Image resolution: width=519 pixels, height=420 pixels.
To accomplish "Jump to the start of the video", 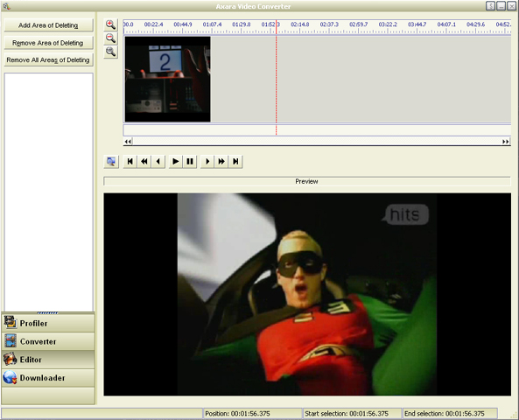I will click(x=130, y=162).
